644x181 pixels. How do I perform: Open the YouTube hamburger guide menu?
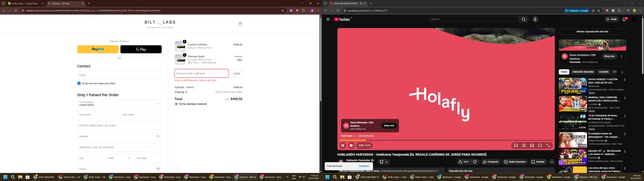click(x=328, y=19)
